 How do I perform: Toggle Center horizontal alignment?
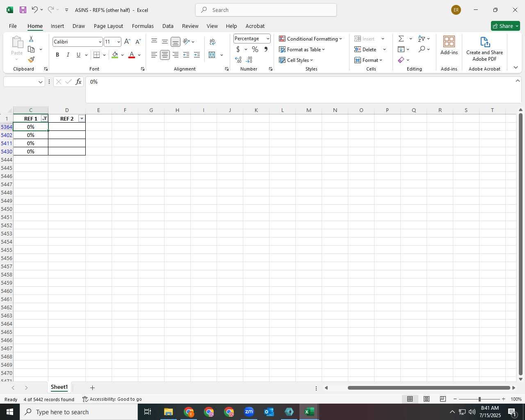click(165, 55)
